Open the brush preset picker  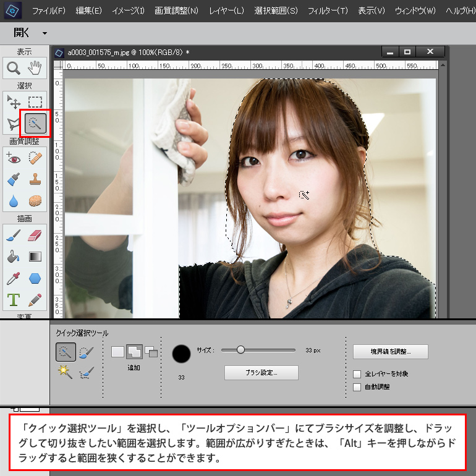(x=182, y=354)
